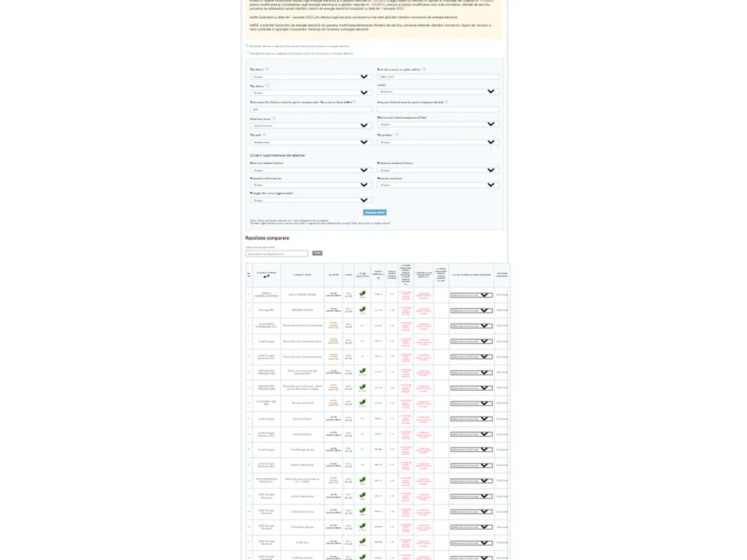Click the info icon beside Tip ofertă label
The height and width of the screenshot is (560, 747).
pos(268,86)
